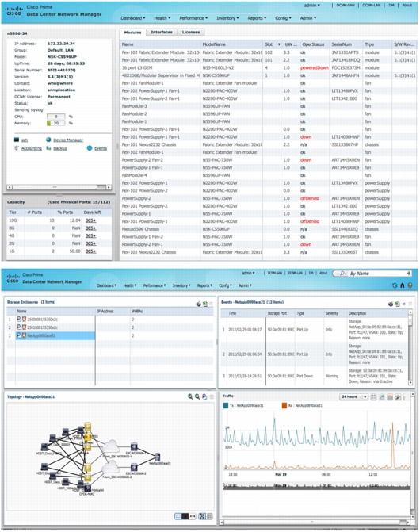420x532 pixels.
Task: Click the Tx legend color swatch
Action: (226, 405)
